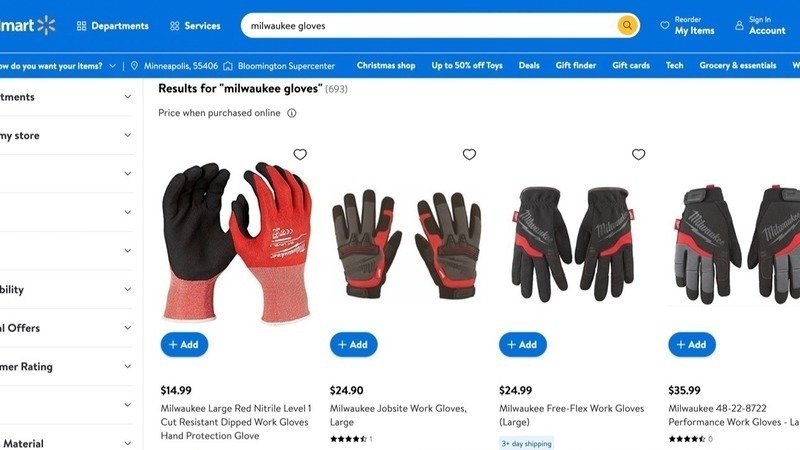Screen dimensions: 800x450
Task: Add the $24.99 Free-Flex gloves to cart
Action: (522, 344)
